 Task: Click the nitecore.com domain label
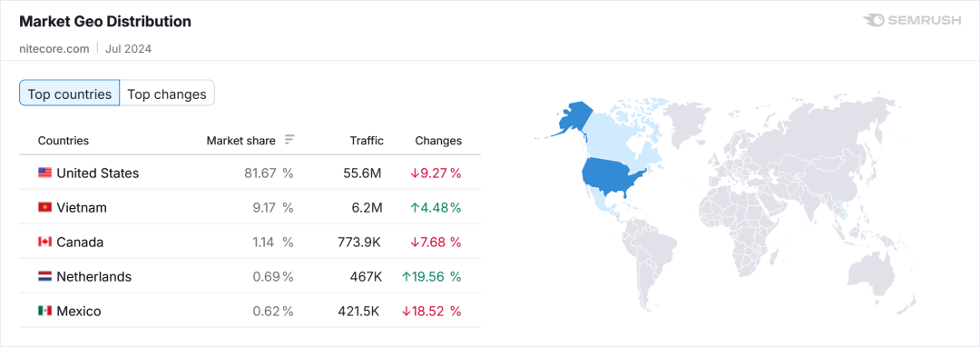tap(54, 48)
